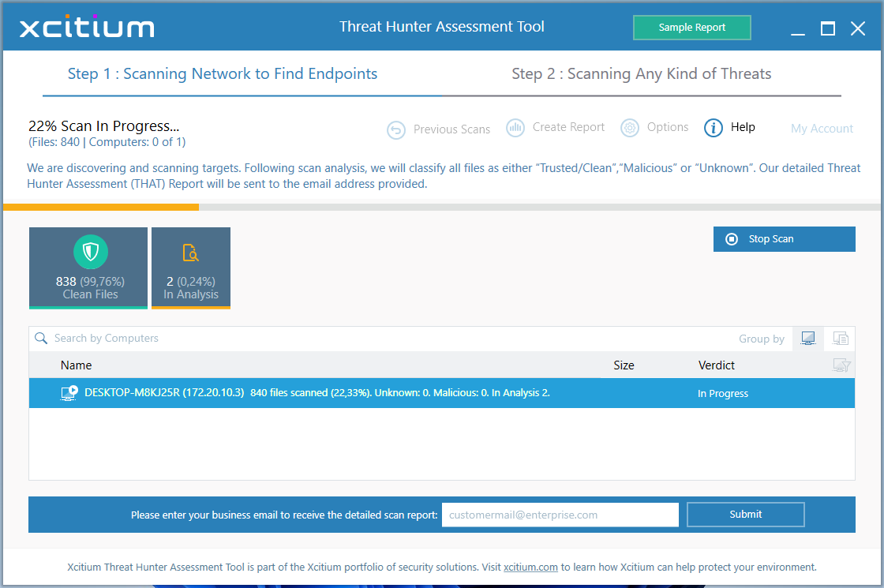This screenshot has height=588, width=884.
Task: Visit the xcitium.com link
Action: point(530,567)
